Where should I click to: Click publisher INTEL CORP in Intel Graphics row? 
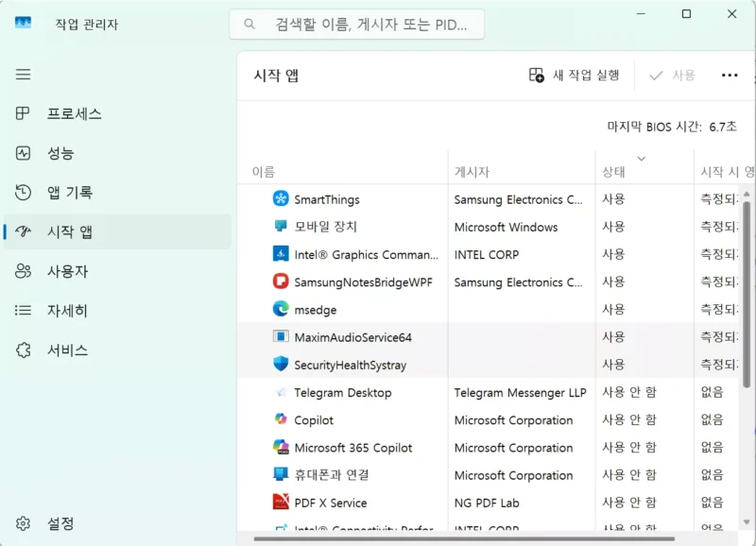487,254
